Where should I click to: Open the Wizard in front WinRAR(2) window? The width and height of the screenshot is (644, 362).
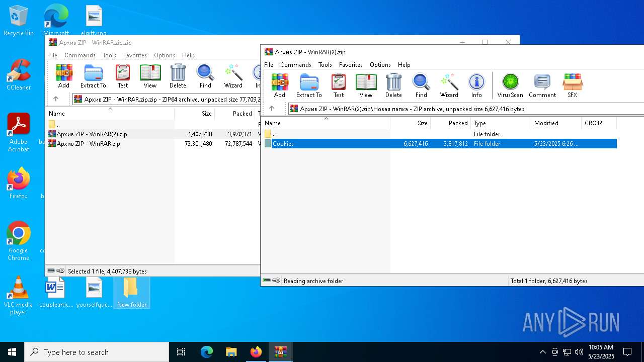[449, 85]
